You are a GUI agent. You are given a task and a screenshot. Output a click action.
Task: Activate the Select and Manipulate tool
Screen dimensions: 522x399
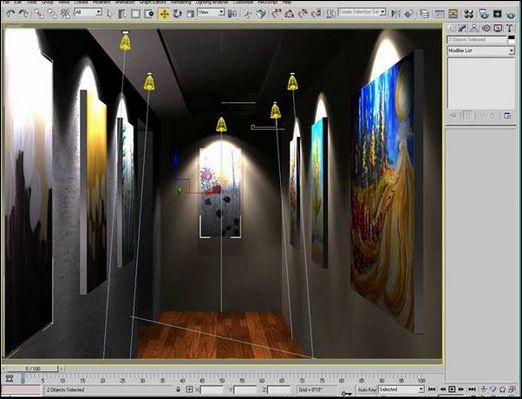[x=247, y=13]
